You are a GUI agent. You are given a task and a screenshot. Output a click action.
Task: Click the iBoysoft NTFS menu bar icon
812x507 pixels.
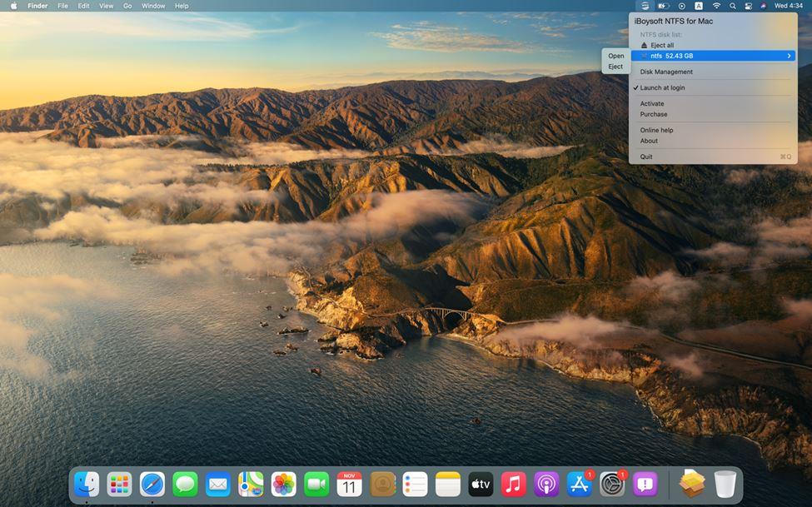[644, 6]
